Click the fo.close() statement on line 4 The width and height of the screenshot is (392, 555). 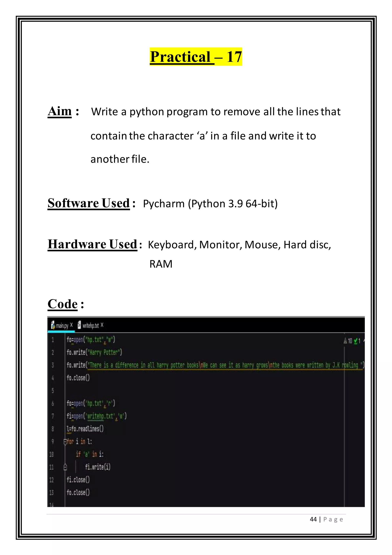(78, 378)
